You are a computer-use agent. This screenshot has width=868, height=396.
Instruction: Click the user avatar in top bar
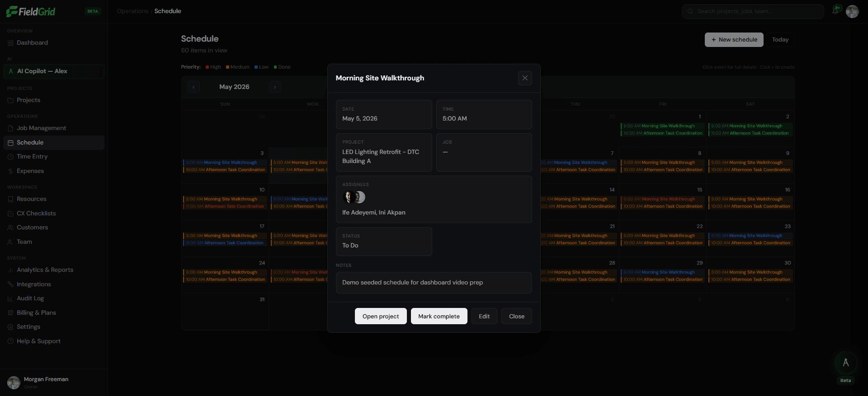coord(852,11)
